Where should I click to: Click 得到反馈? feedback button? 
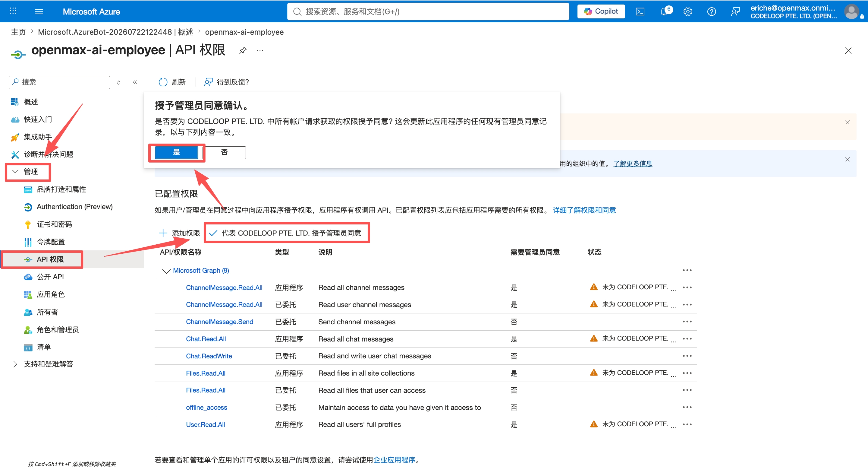[226, 82]
